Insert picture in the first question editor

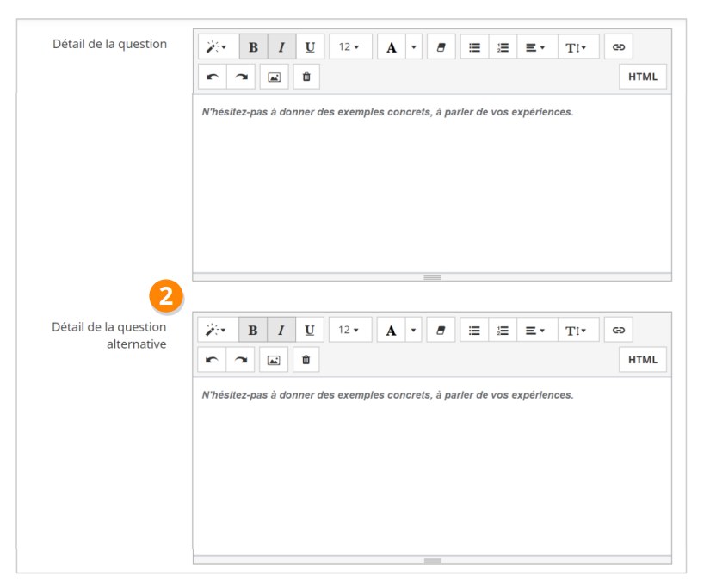click(275, 77)
